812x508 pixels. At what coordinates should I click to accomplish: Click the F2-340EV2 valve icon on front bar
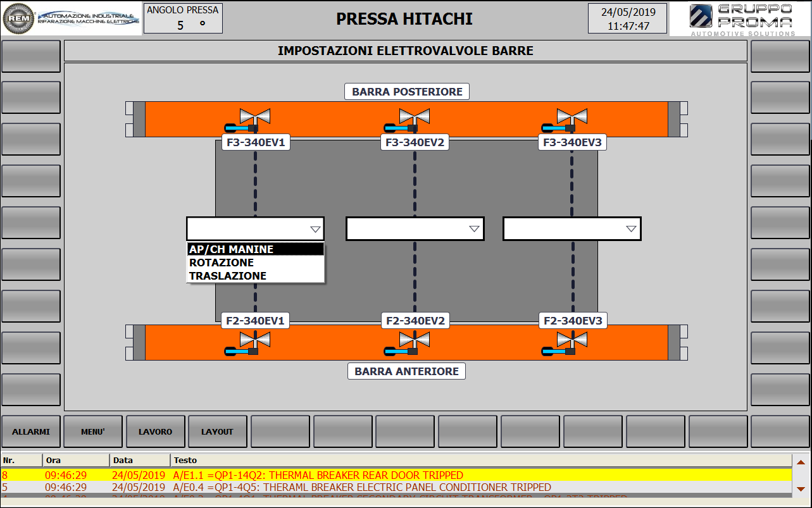[408, 345]
